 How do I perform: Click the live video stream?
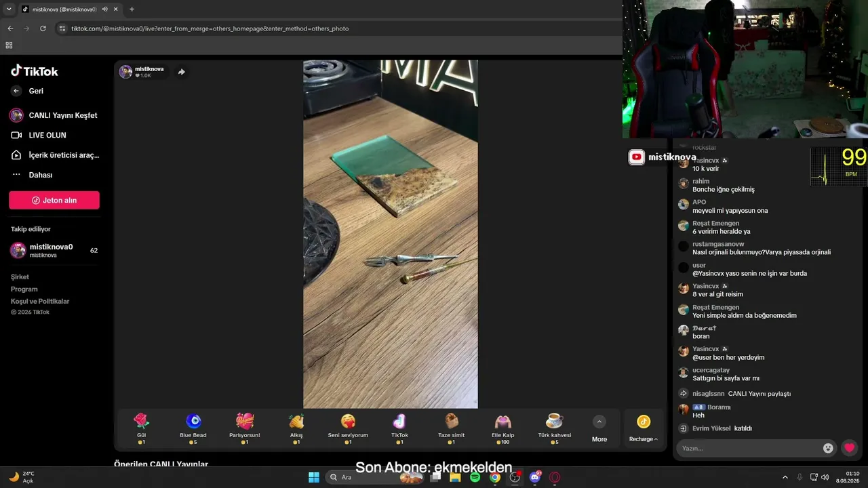391,234
